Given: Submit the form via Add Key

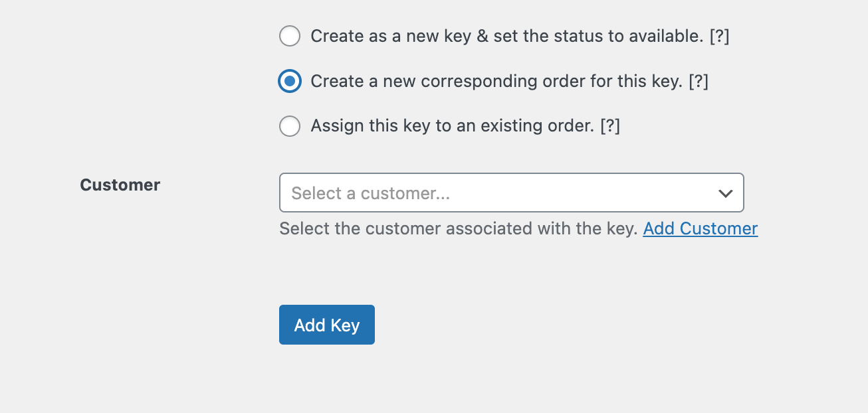Looking at the screenshot, I should click(x=326, y=325).
